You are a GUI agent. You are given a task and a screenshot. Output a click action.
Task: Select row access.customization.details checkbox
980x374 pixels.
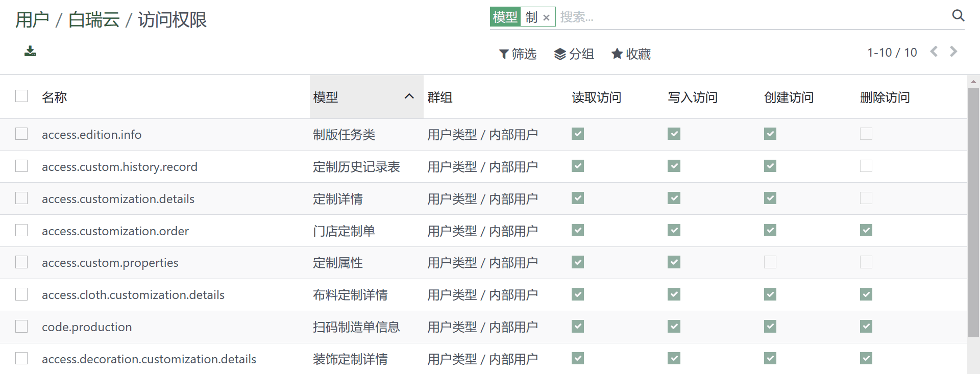click(x=21, y=198)
